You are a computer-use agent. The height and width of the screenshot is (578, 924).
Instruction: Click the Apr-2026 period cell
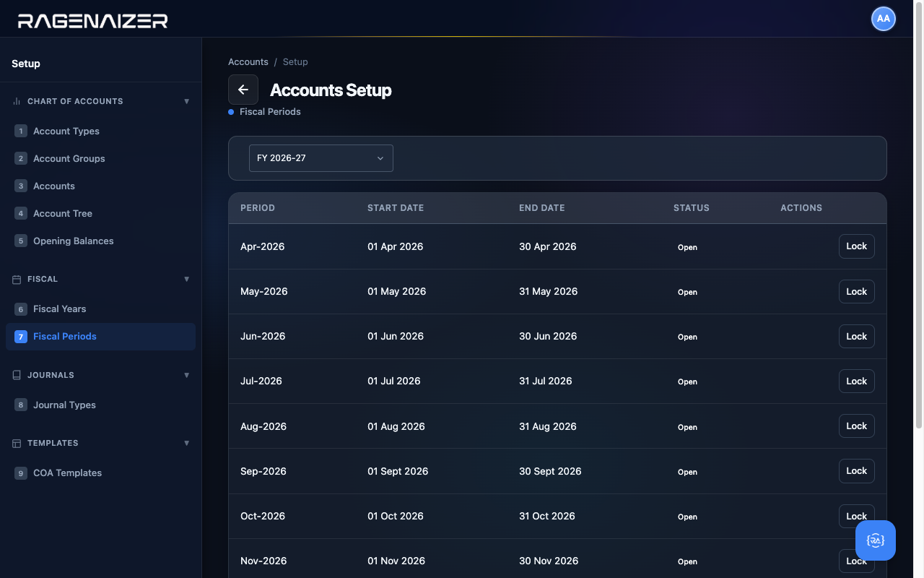click(263, 246)
